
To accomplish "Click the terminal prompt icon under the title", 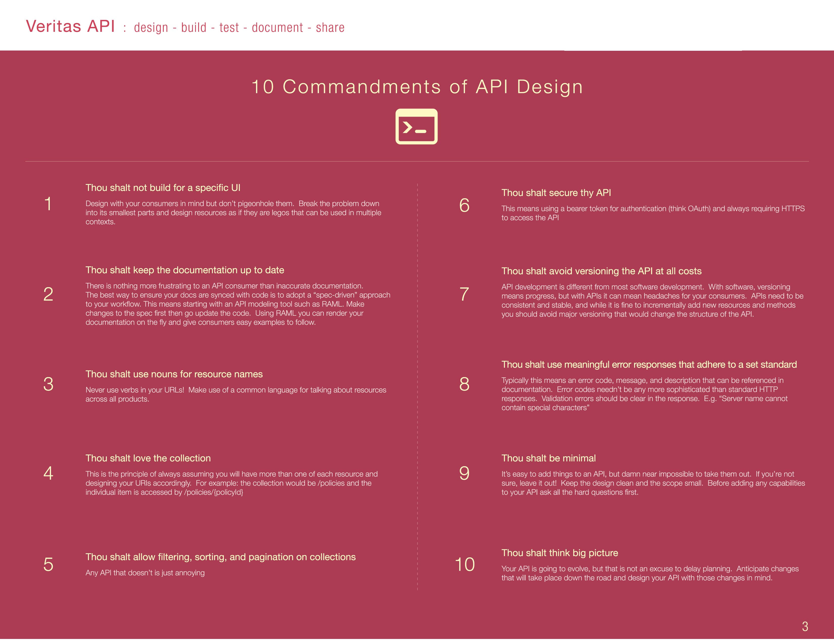I will tap(416, 126).
